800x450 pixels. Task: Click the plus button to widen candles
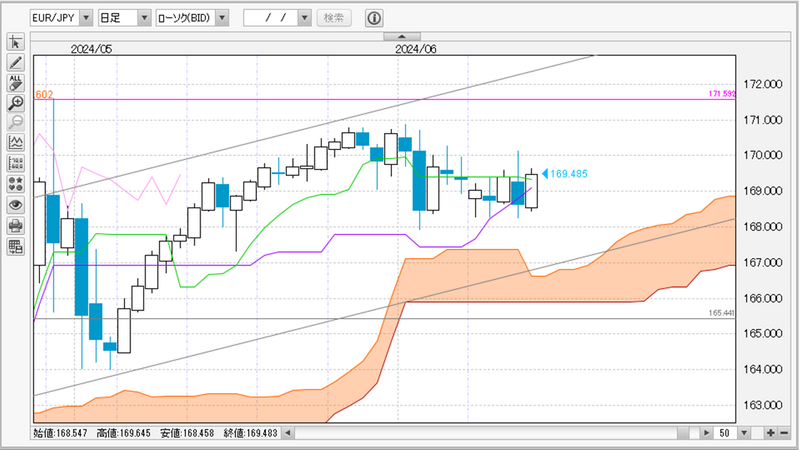770,433
